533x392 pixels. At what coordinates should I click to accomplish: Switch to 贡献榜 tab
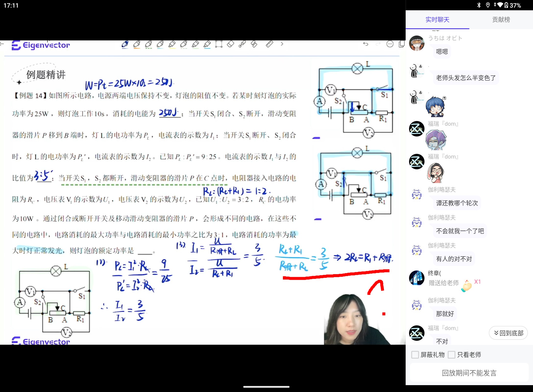click(501, 20)
